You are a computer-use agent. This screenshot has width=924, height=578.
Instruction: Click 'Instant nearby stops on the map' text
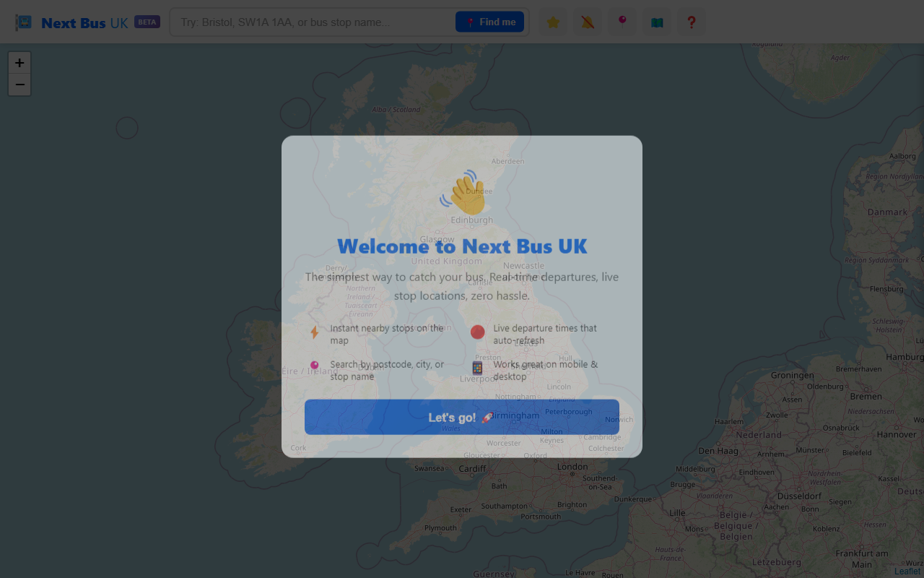387,334
